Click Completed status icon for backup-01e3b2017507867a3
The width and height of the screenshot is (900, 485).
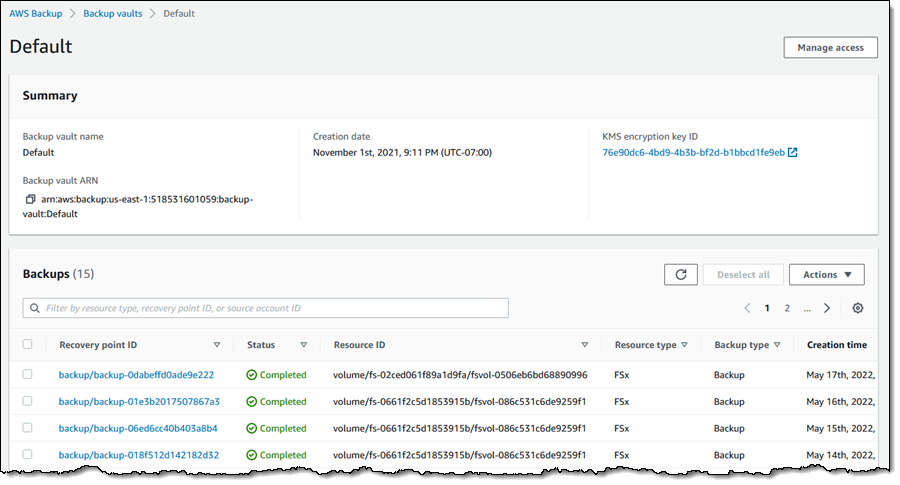pyautogui.click(x=251, y=402)
